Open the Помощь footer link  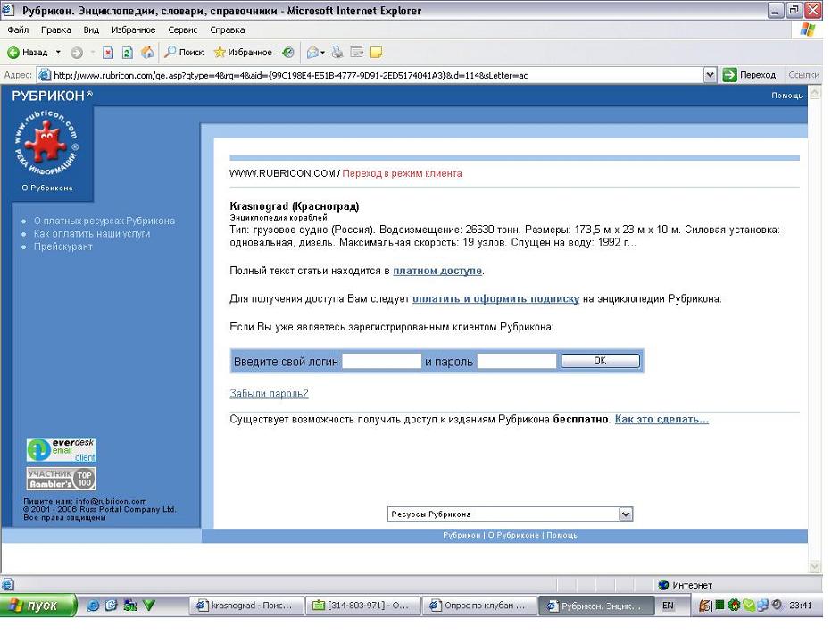pos(561,535)
